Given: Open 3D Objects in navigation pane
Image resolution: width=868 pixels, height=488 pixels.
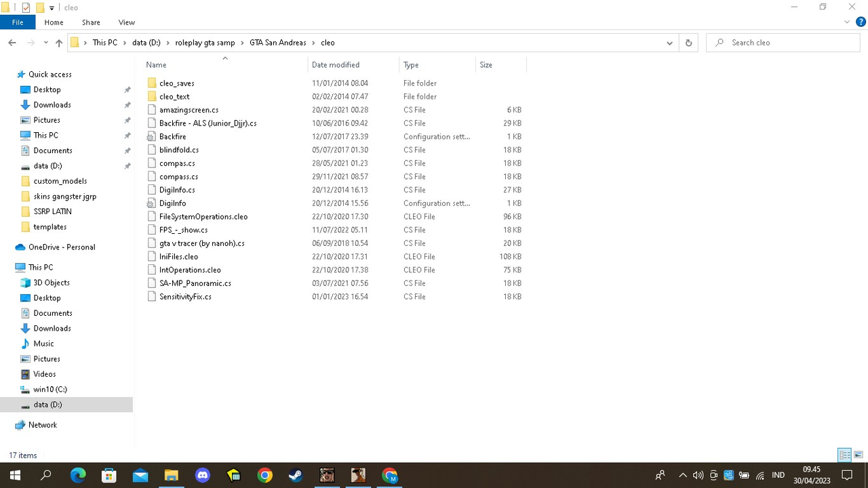Looking at the screenshot, I should coord(52,283).
